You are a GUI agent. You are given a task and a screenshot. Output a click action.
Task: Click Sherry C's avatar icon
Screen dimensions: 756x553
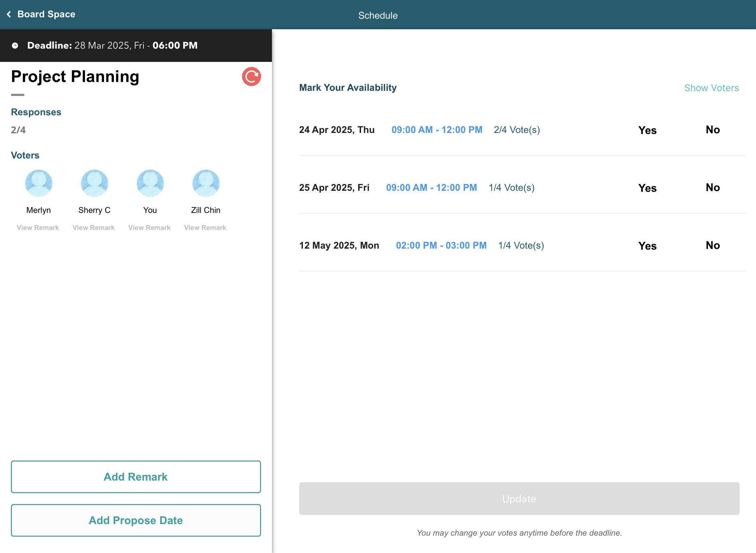pyautogui.click(x=94, y=183)
